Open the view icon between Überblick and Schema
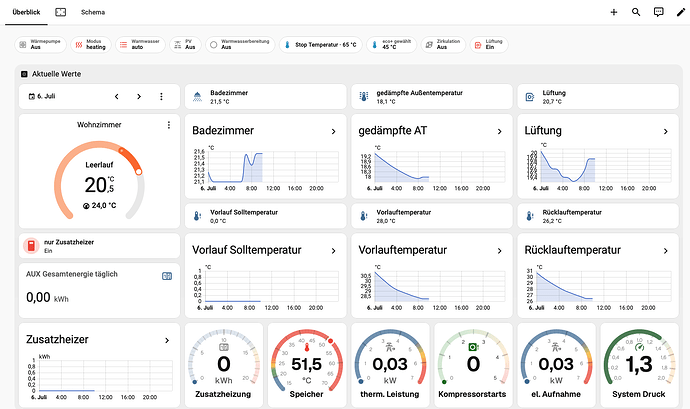690x409 pixels. 61,12
